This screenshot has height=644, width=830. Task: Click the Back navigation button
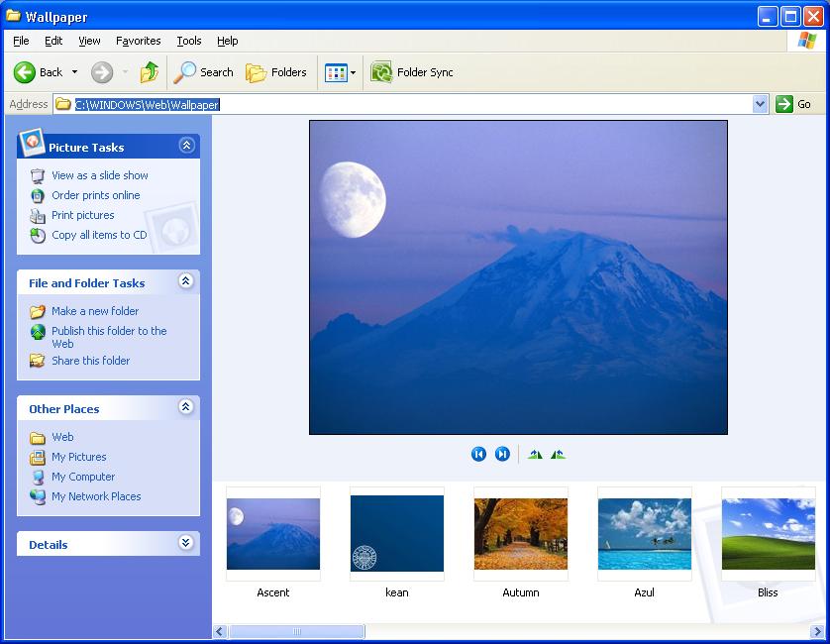(x=39, y=72)
